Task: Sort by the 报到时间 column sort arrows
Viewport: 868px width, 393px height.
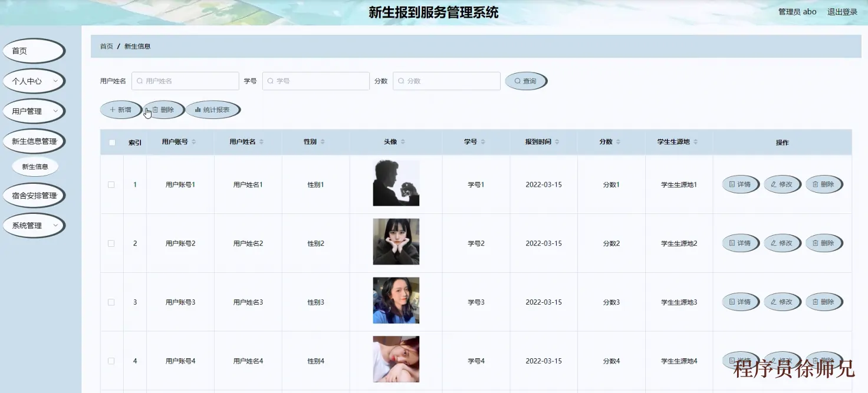Action: click(557, 142)
